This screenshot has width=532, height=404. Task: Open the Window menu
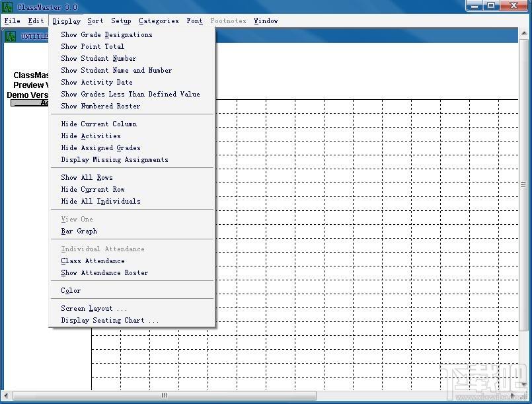(x=266, y=20)
